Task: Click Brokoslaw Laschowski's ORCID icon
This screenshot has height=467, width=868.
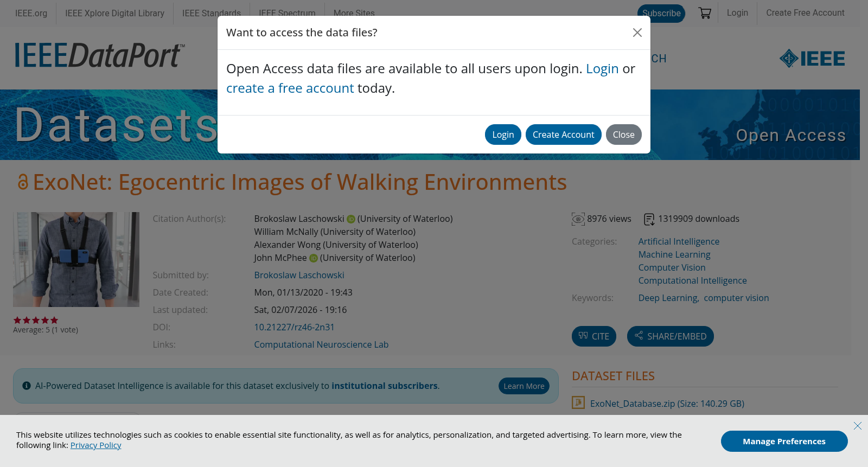Action: [351, 219]
